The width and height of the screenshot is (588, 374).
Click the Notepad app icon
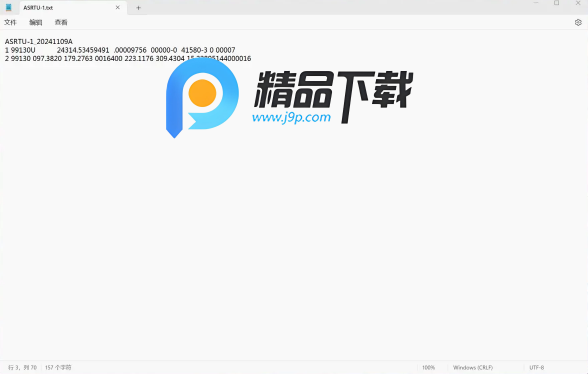click(x=9, y=8)
